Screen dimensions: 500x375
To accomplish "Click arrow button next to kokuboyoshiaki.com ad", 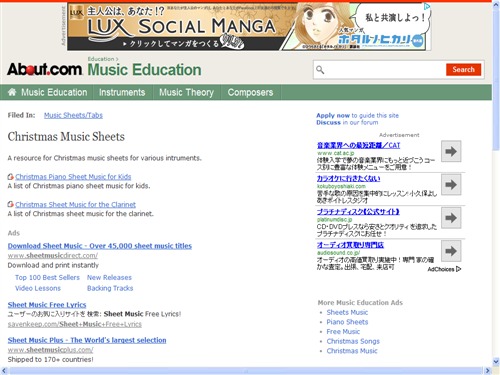I will pos(451,184).
